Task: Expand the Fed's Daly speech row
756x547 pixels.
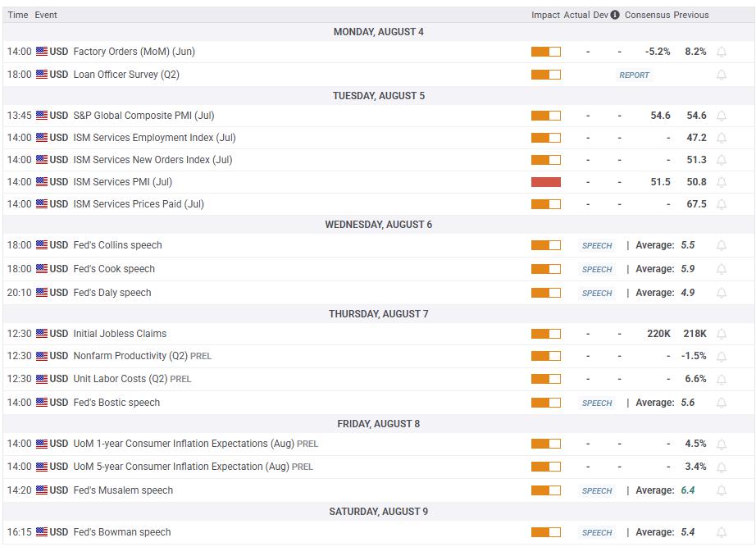Action: coord(378,293)
